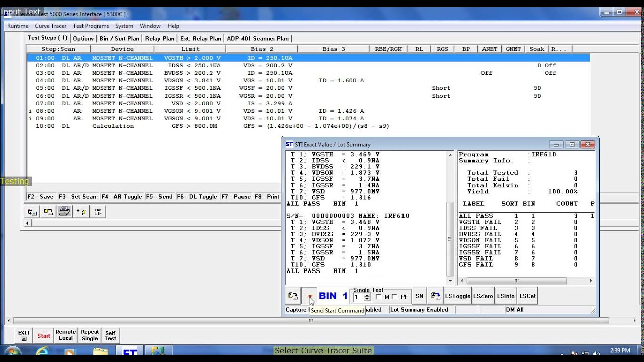Select test step row 04:00 VDSON
The width and height of the screenshot is (644, 362).
click(308, 80)
